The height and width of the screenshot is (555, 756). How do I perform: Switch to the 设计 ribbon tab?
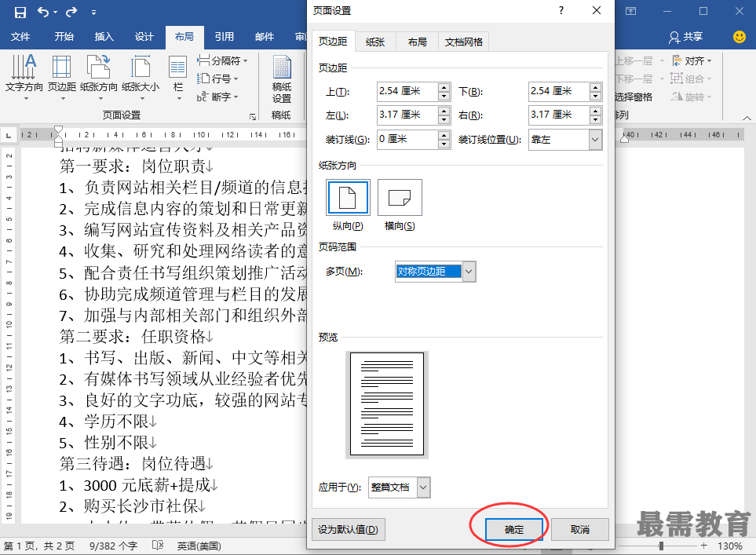tap(144, 37)
